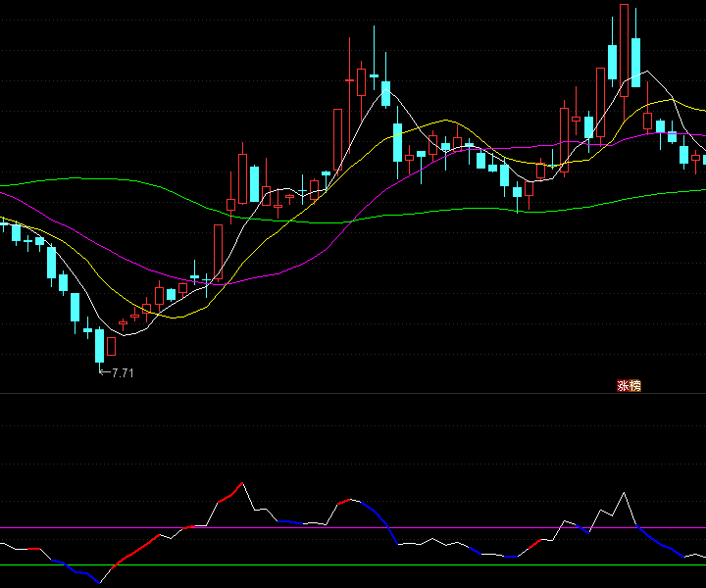Image resolution: width=706 pixels, height=588 pixels.
Task: Select the 7.71 low price label
Action: click(x=123, y=373)
